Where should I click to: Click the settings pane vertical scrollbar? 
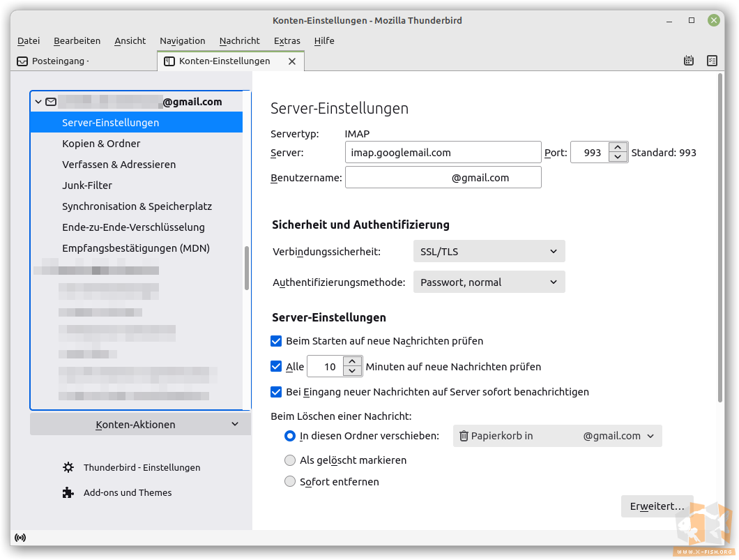click(x=720, y=238)
